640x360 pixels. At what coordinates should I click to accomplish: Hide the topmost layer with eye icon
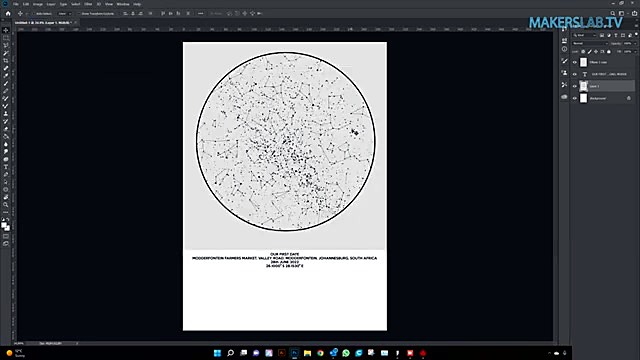(x=575, y=62)
